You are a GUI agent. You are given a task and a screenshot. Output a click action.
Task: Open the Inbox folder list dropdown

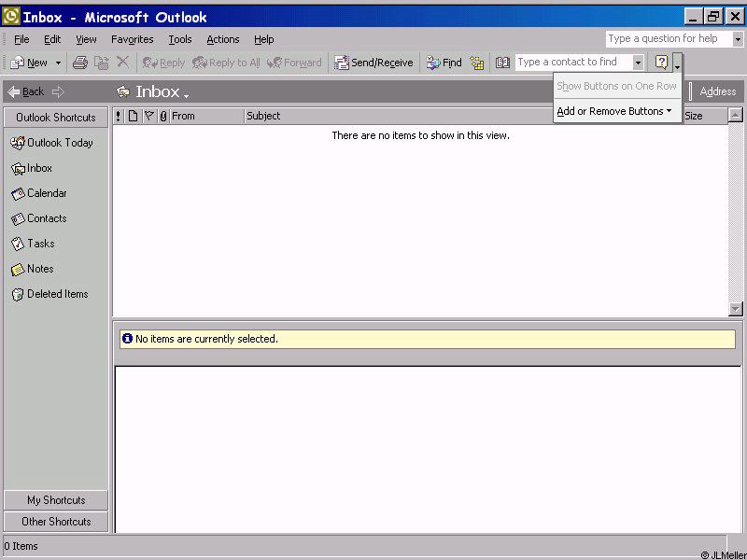click(186, 94)
